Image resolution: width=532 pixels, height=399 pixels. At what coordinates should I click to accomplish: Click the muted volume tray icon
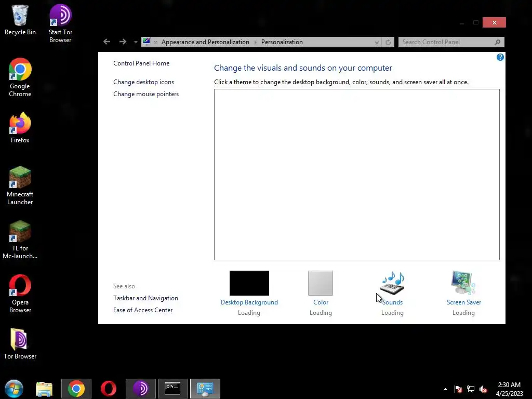tap(483, 389)
